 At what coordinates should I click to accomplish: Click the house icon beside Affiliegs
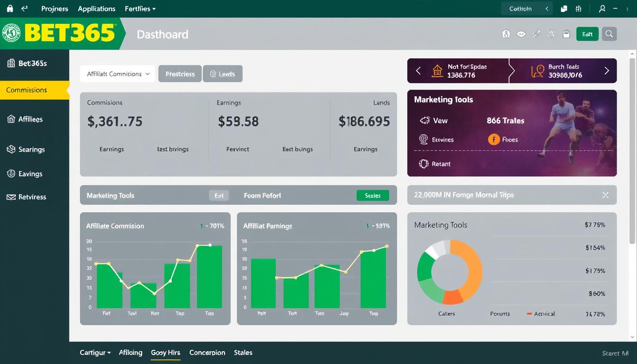11,119
